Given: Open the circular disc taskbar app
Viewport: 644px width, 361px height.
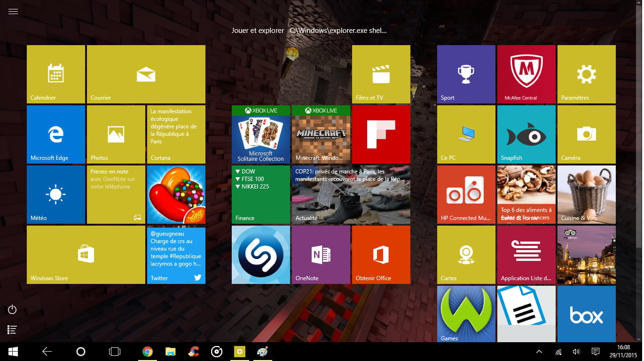Looking at the screenshot, I should click(x=217, y=352).
